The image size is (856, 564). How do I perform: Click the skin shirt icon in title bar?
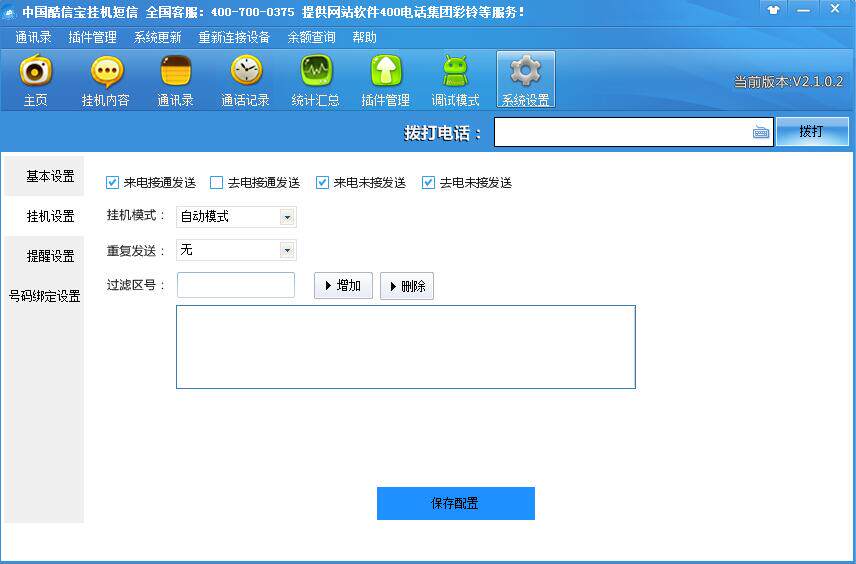pos(773,9)
